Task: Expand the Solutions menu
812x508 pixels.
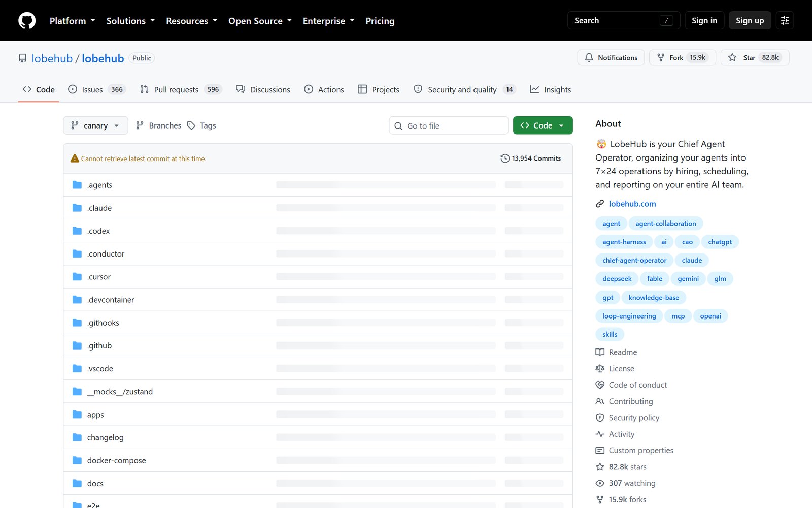Action: point(130,21)
